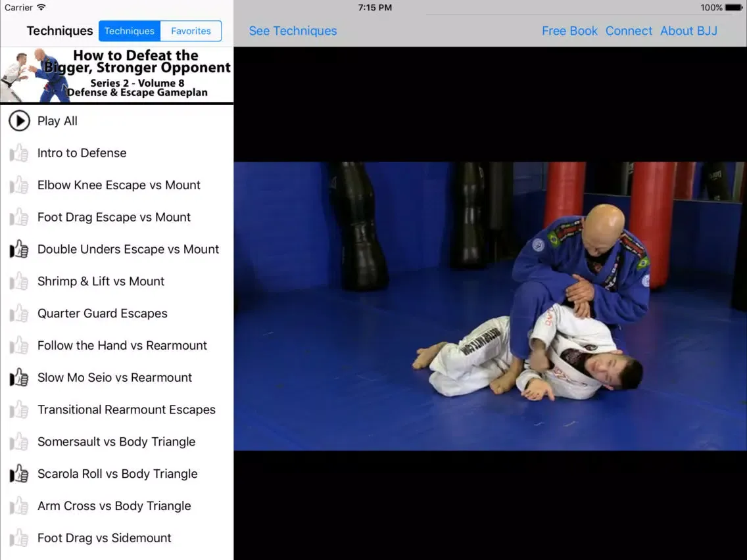Tap the battery indicator icon
The height and width of the screenshot is (560, 747).
(x=734, y=8)
